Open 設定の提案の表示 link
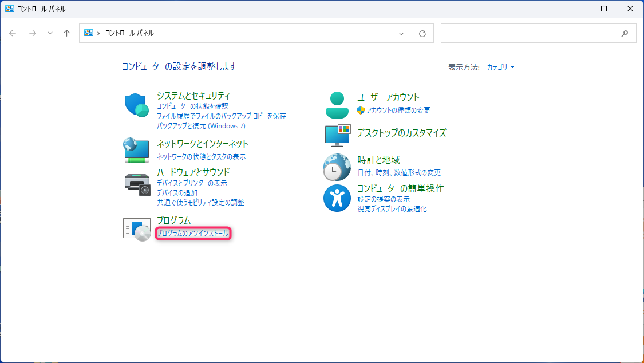Screen dimensions: 644x363 click(x=383, y=199)
